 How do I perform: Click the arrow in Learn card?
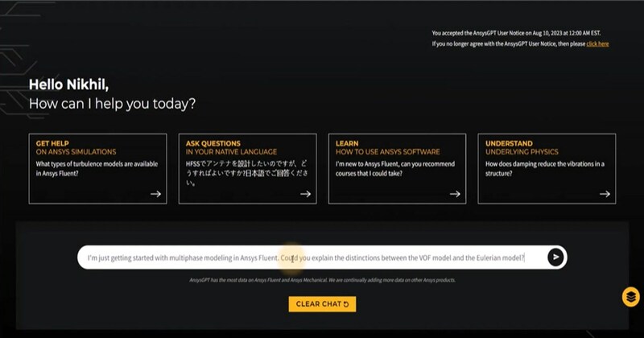coord(455,194)
